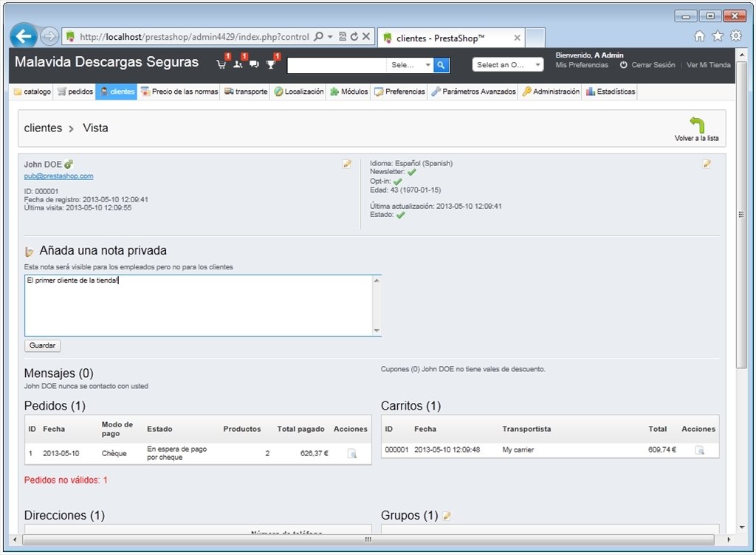The width and height of the screenshot is (756, 555).
Task: Expand the browser address bar search dropdown arrow
Action: click(x=330, y=37)
